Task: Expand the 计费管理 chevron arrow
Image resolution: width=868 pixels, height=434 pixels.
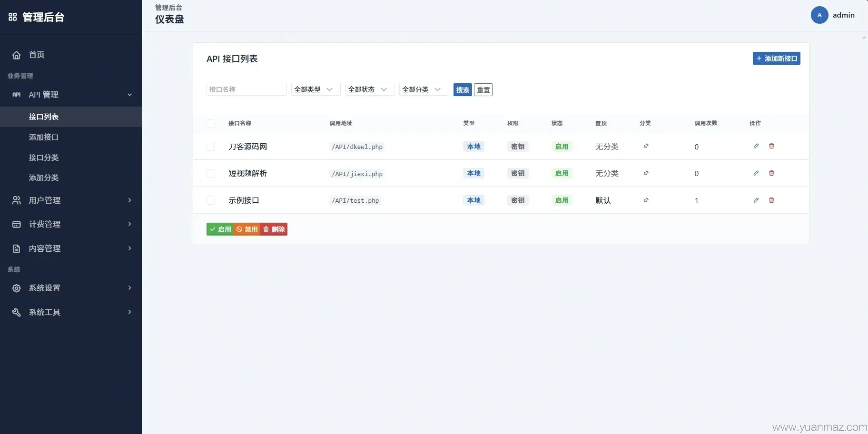Action: [129, 224]
